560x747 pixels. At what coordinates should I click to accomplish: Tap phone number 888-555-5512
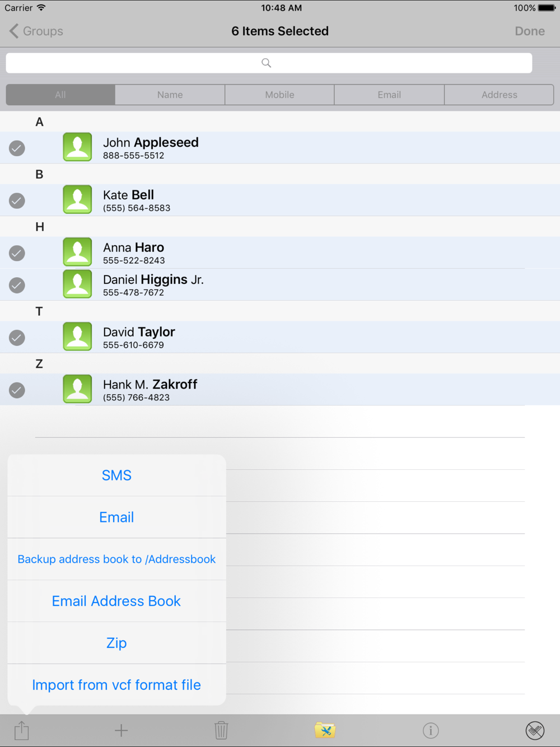point(133,156)
